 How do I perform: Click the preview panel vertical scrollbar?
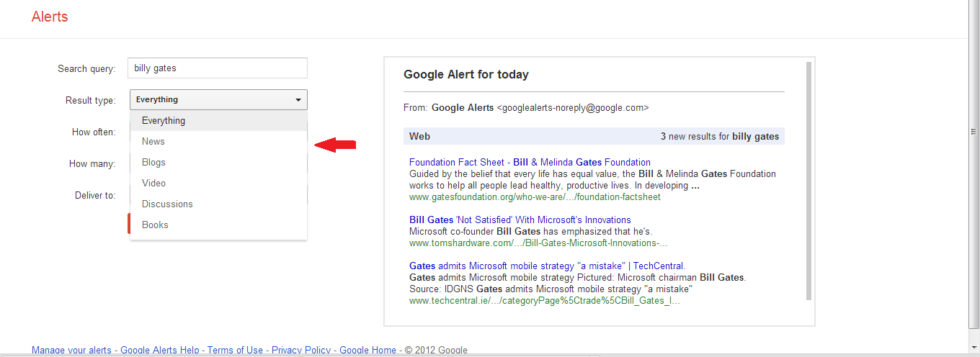click(809, 180)
